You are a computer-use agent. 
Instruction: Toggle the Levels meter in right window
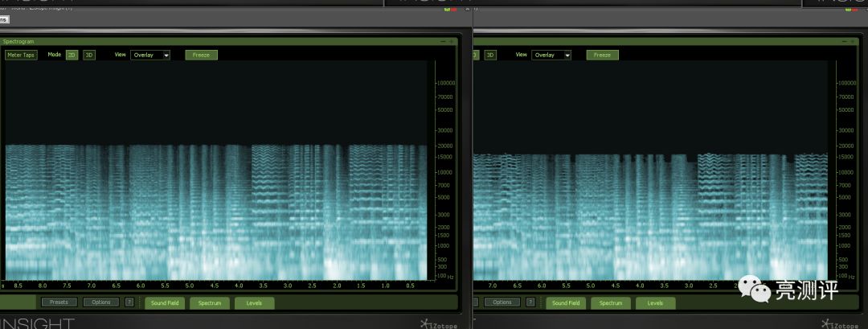tap(656, 303)
